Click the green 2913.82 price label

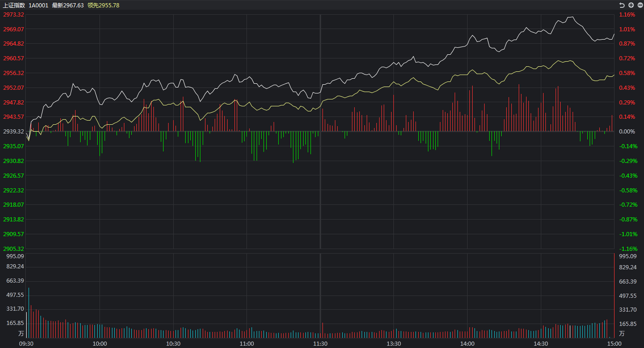pyautogui.click(x=14, y=219)
